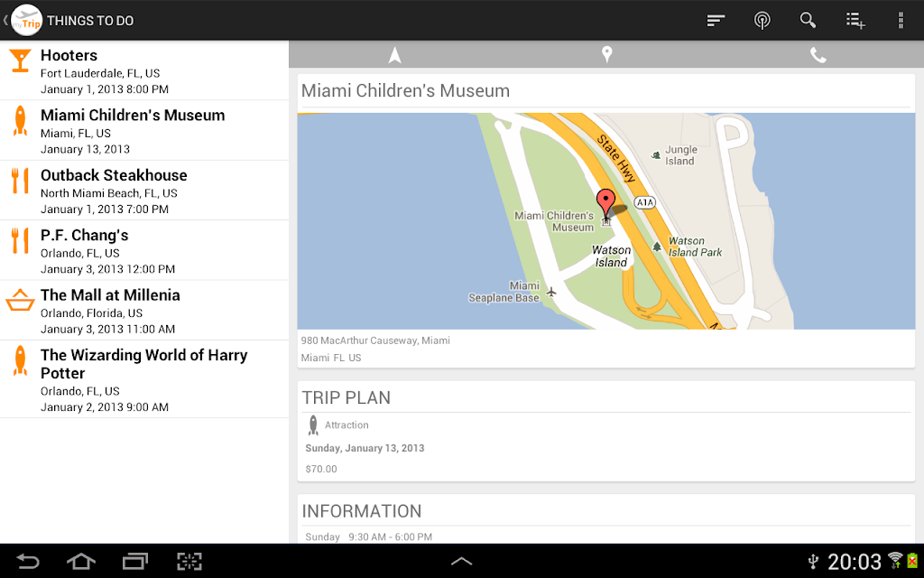Open the overflow menu dots
Image resolution: width=924 pixels, height=578 pixels.
[x=901, y=20]
